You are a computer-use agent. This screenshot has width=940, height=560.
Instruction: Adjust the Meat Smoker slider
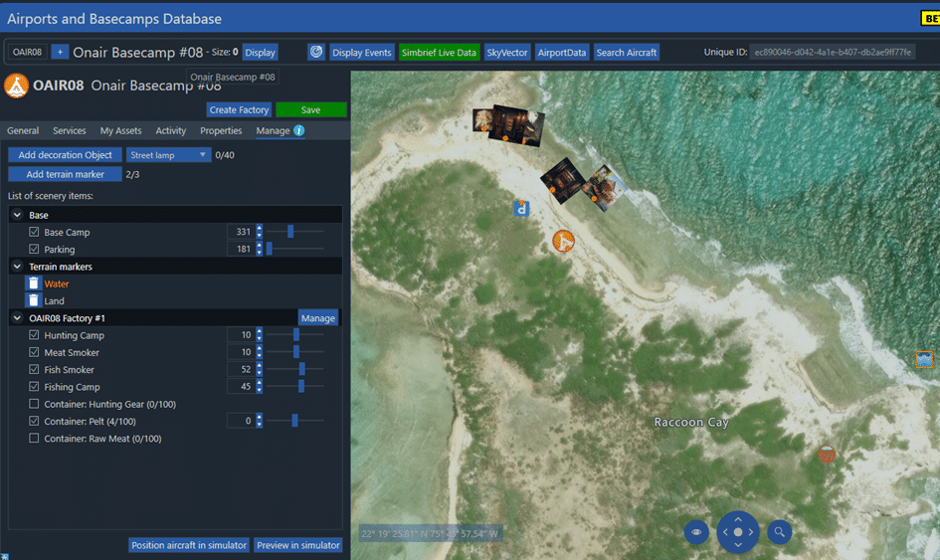[295, 352]
